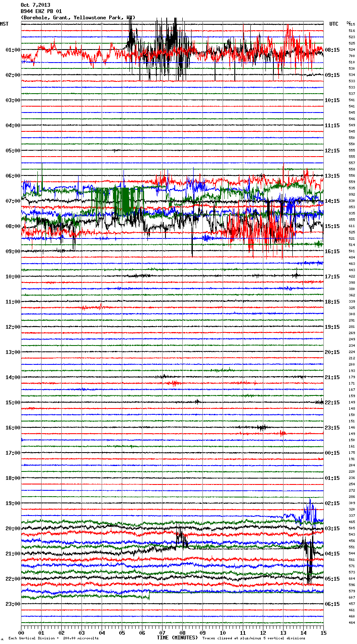Viewport: 357px width, 644px height.
Task: Click the '15:15' UTC row label
Action: pos(332,226)
